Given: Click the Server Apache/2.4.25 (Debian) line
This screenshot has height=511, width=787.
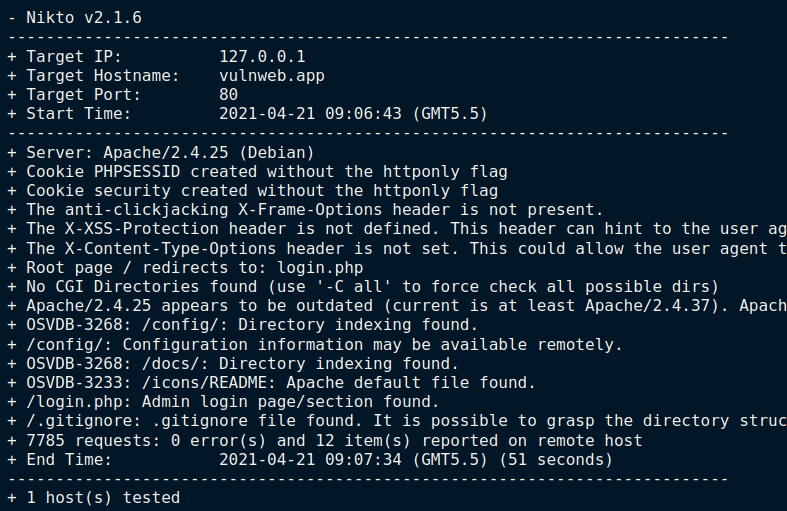Looking at the screenshot, I should [161, 153].
